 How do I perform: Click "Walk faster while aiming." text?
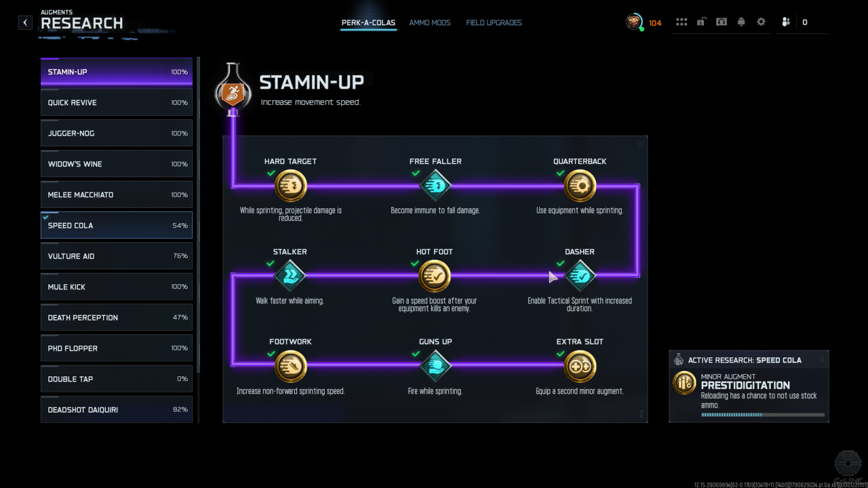click(290, 301)
